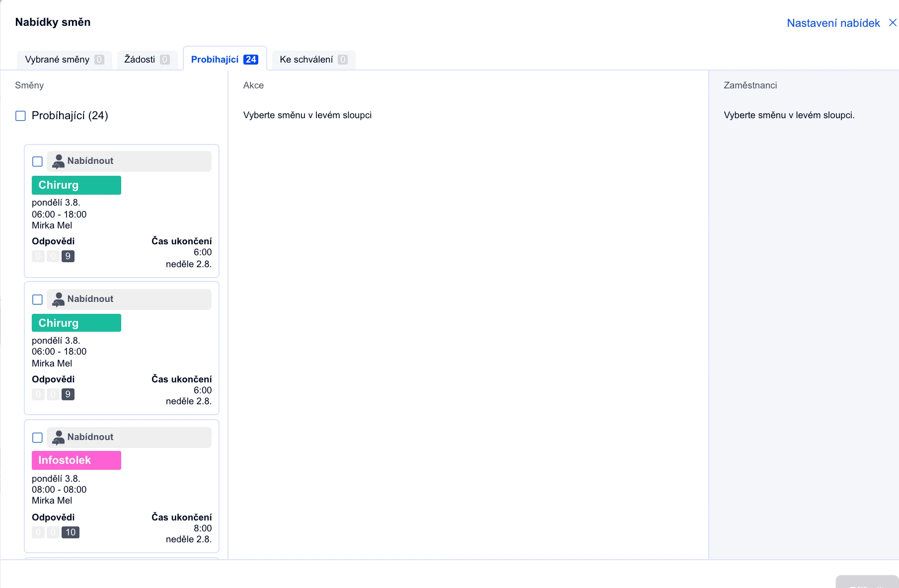
Task: Click the Zaměstnanci panel hint text
Action: pyautogui.click(x=789, y=115)
